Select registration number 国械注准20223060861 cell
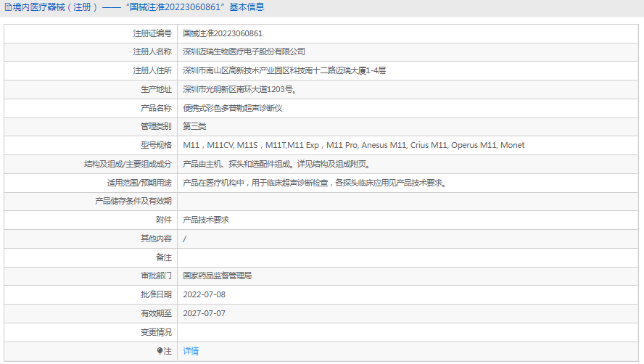 [x=223, y=33]
